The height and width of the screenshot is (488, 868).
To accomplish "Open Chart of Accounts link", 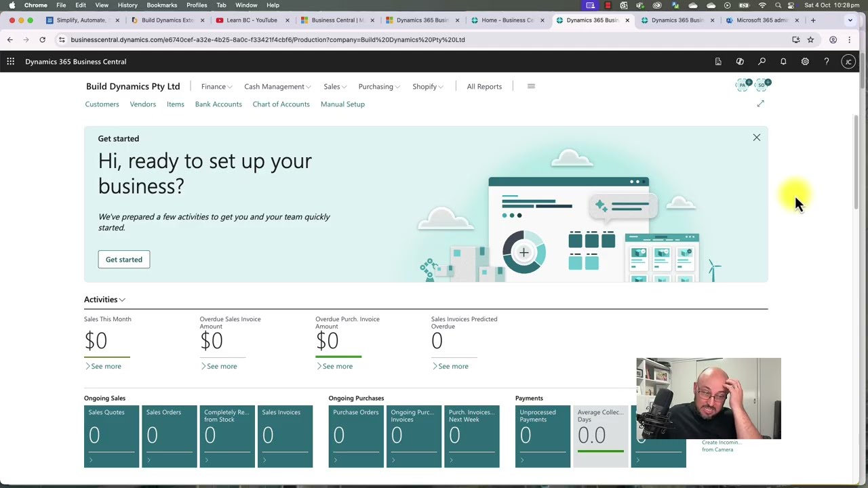I will pos(281,104).
